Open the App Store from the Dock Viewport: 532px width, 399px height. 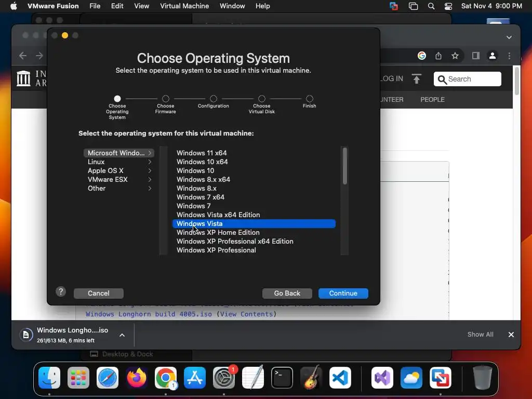pos(195,378)
